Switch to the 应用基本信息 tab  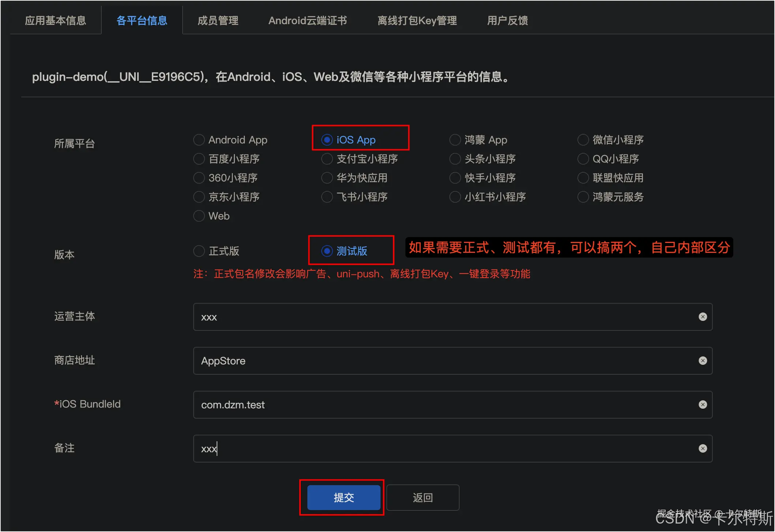click(x=56, y=20)
